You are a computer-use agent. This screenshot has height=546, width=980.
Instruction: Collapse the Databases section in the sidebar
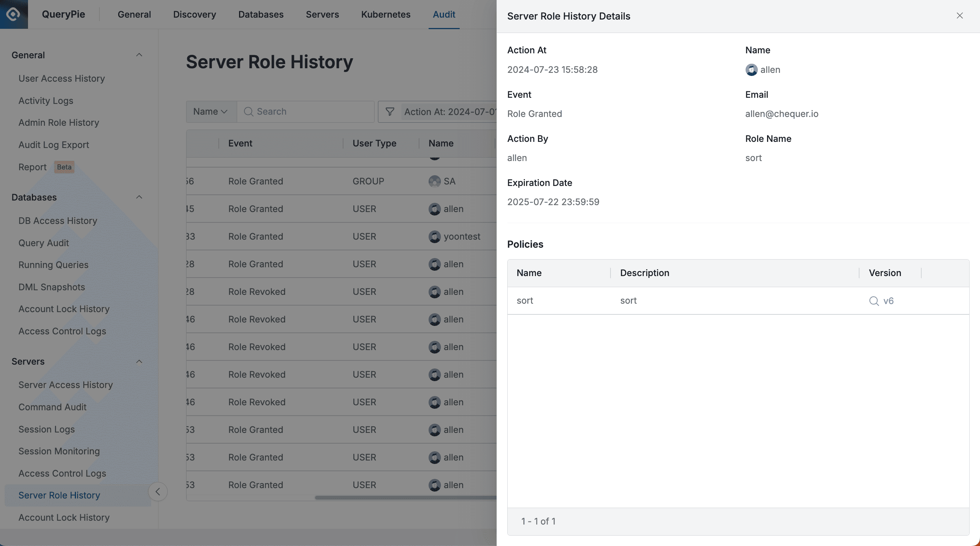139,197
